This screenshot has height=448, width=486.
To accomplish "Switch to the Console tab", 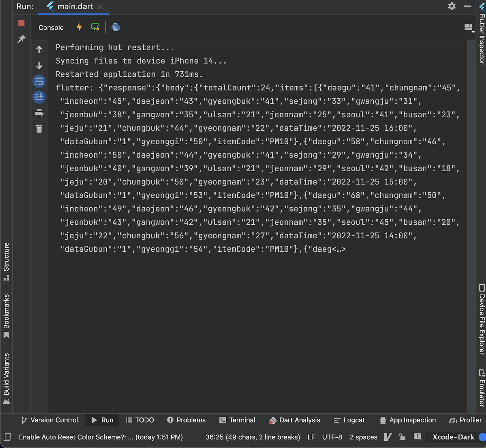I will click(x=51, y=27).
